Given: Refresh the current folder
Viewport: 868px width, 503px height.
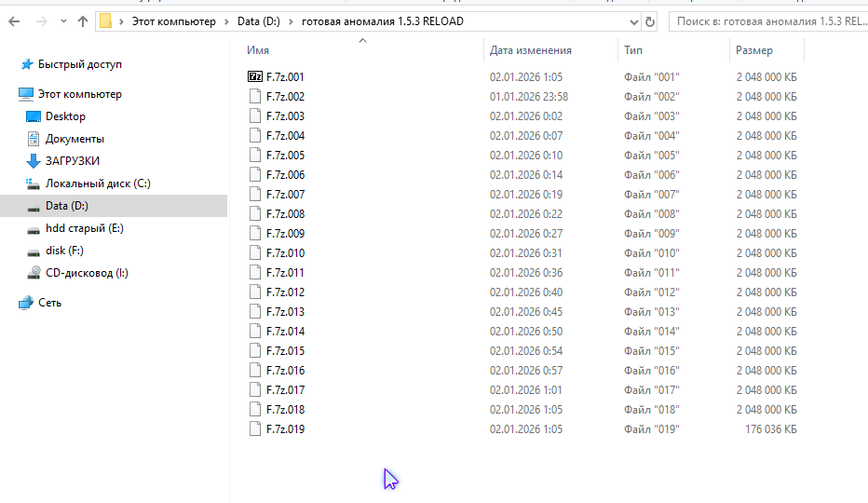Looking at the screenshot, I should point(650,22).
